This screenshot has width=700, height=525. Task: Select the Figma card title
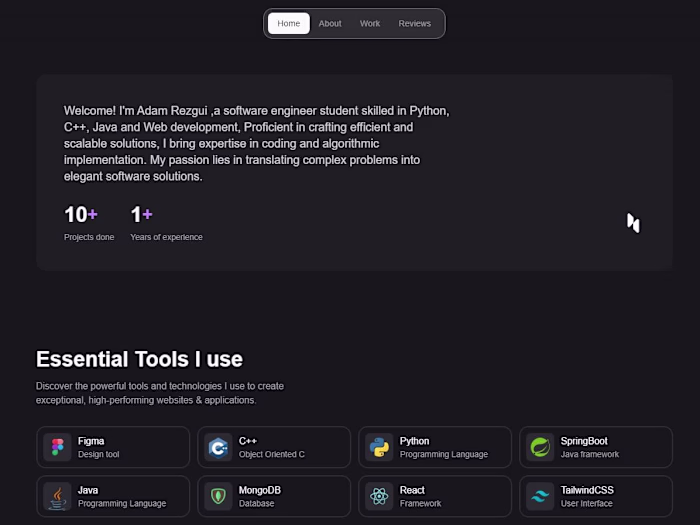(91, 441)
